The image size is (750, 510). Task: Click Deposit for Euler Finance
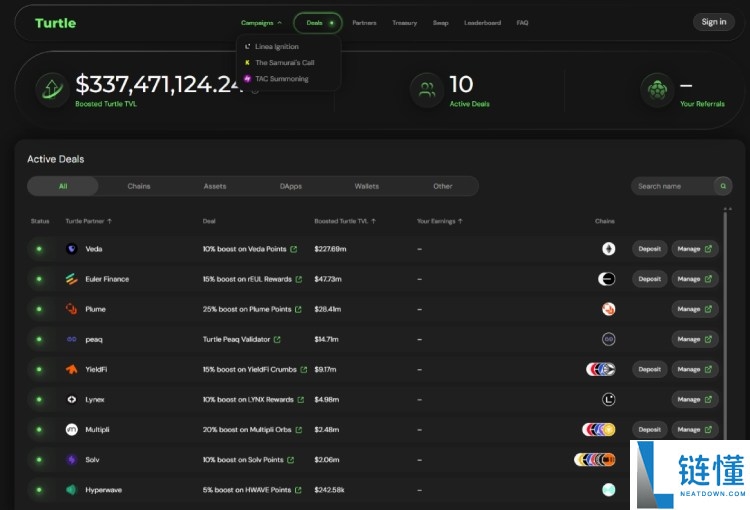click(650, 279)
